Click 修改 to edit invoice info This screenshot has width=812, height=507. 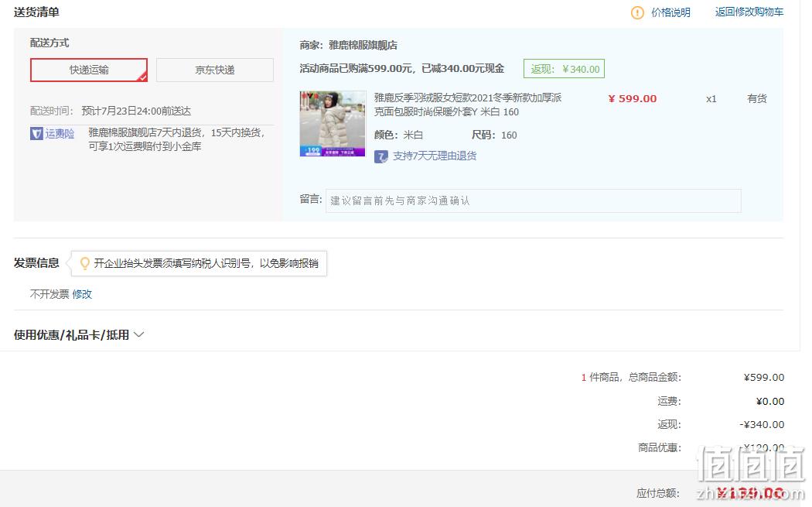[x=82, y=294]
